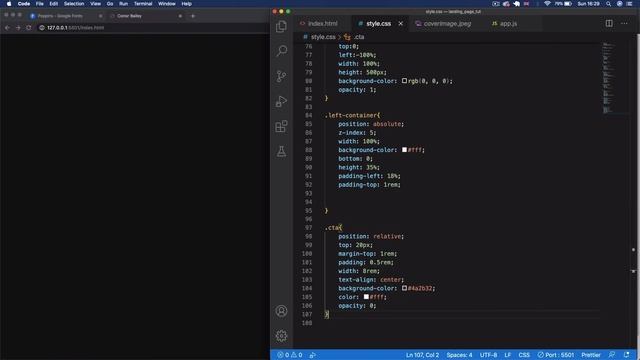Click the no-ports-forwarded status bar icon
Viewport: 640px width, 360px height.
[x=313, y=355]
